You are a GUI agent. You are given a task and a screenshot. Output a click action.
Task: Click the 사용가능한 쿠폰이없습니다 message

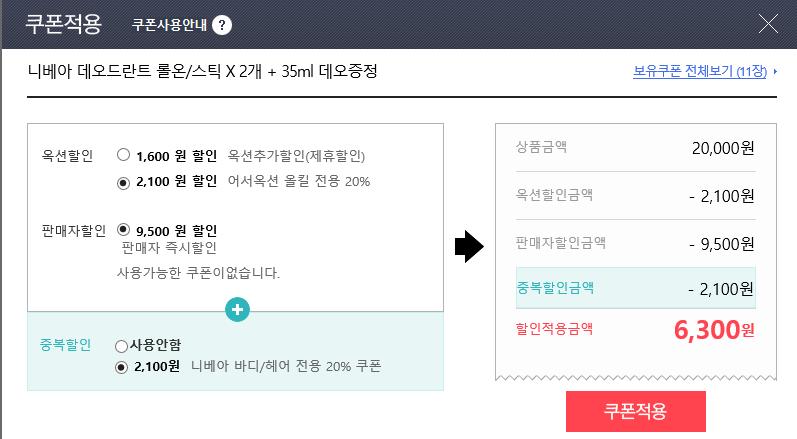tap(198, 272)
